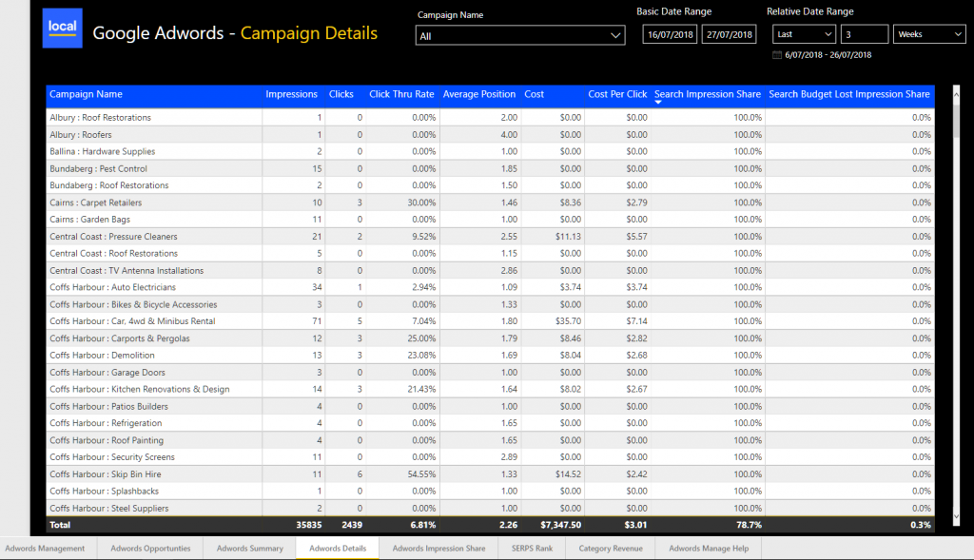
Task: Select Coffs Harbour : Skip Bin Hire row
Action: [490, 474]
